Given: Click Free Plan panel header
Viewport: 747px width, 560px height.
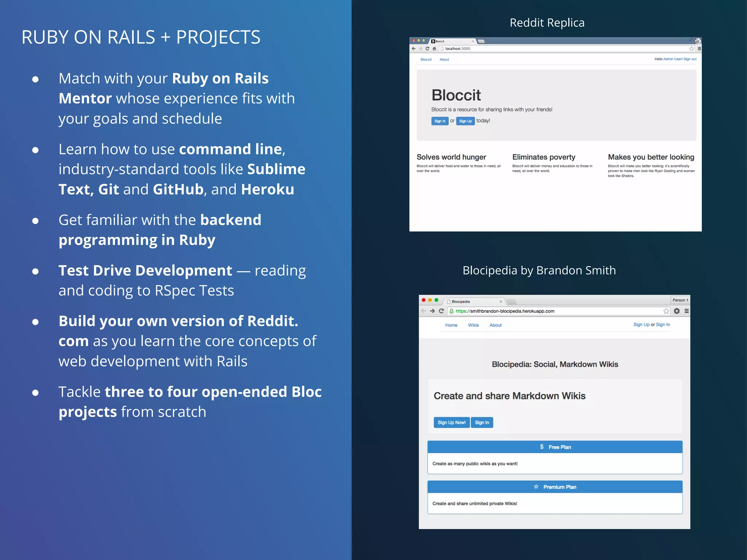Looking at the screenshot, I should coord(555,447).
